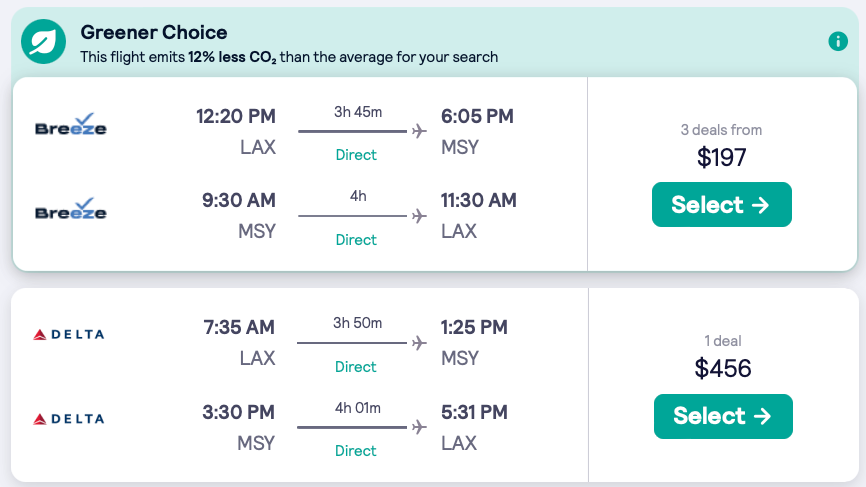The height and width of the screenshot is (487, 866).
Task: Click Breeze logo on return MSY flight
Action: click(x=71, y=209)
